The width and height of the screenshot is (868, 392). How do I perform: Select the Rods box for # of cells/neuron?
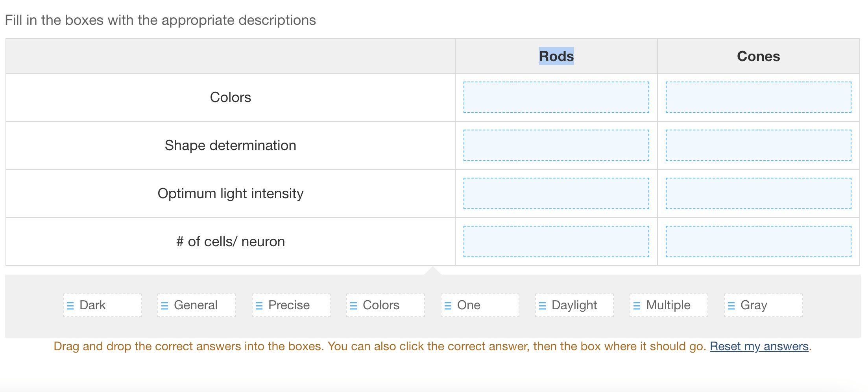pyautogui.click(x=556, y=241)
